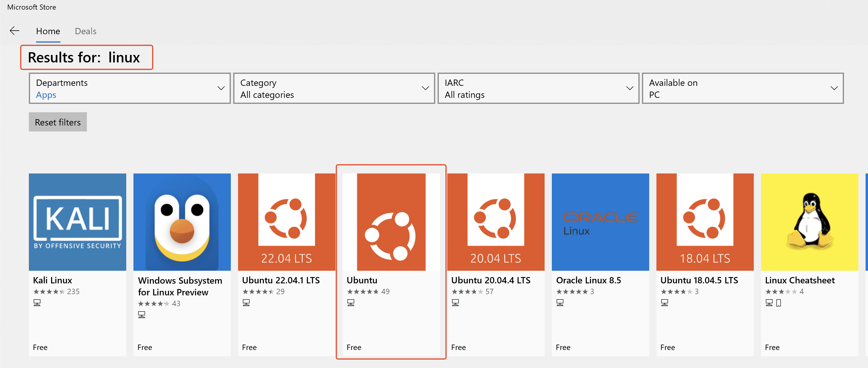
Task: Open the Linux Cheatsheet Tux image
Action: click(x=809, y=222)
